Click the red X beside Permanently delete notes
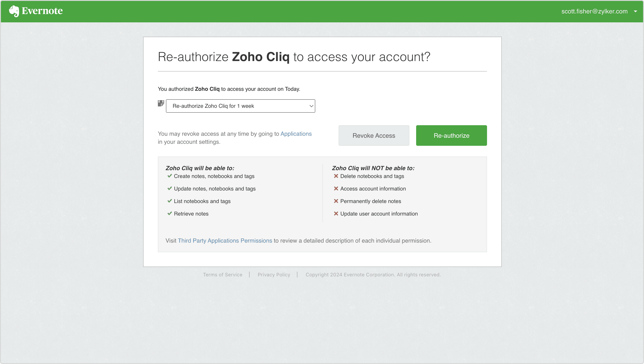This screenshot has height=364, width=644. tap(336, 201)
